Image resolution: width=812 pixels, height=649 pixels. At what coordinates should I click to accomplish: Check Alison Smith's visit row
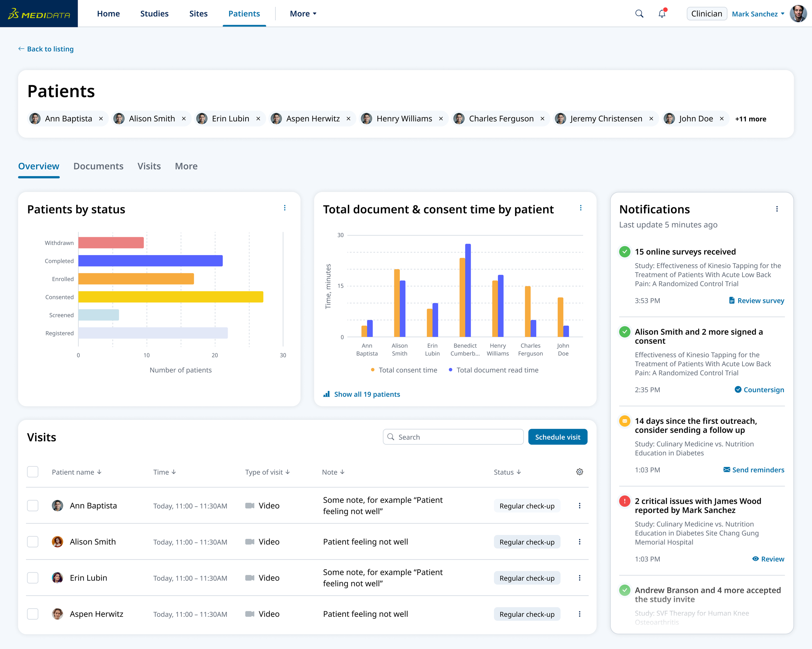[x=33, y=541]
